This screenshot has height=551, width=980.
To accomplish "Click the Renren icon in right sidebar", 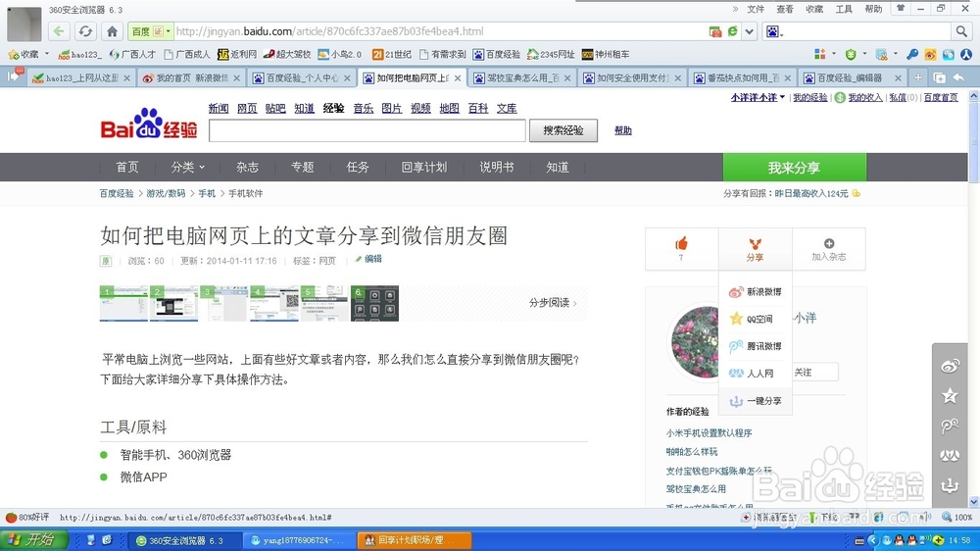I will (950, 455).
